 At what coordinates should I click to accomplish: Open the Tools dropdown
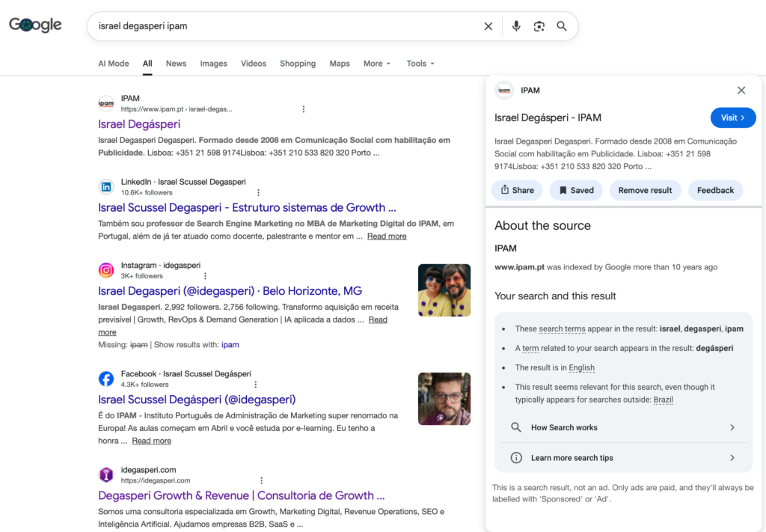(420, 64)
